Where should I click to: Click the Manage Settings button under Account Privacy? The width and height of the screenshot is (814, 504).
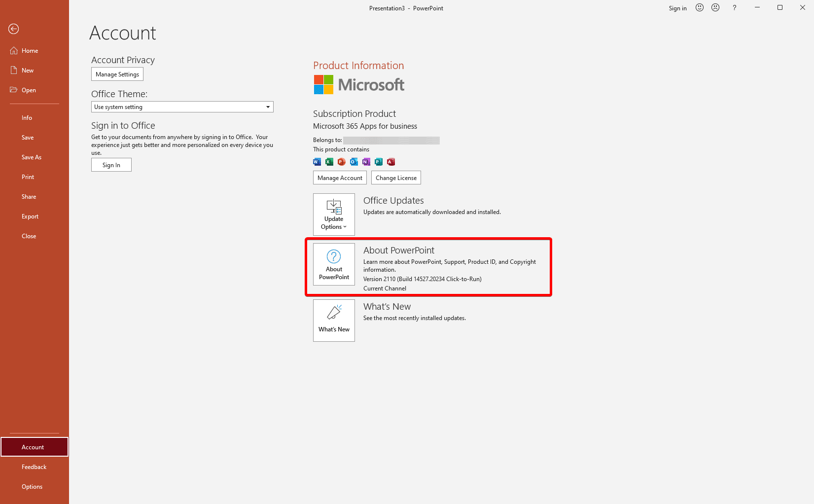pos(117,74)
